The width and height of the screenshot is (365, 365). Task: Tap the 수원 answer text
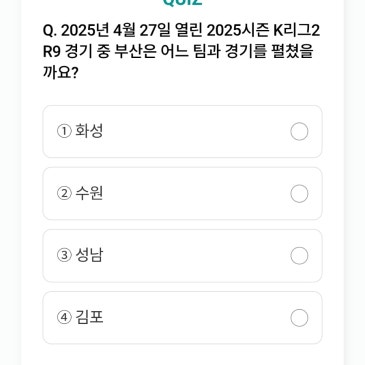point(89,193)
